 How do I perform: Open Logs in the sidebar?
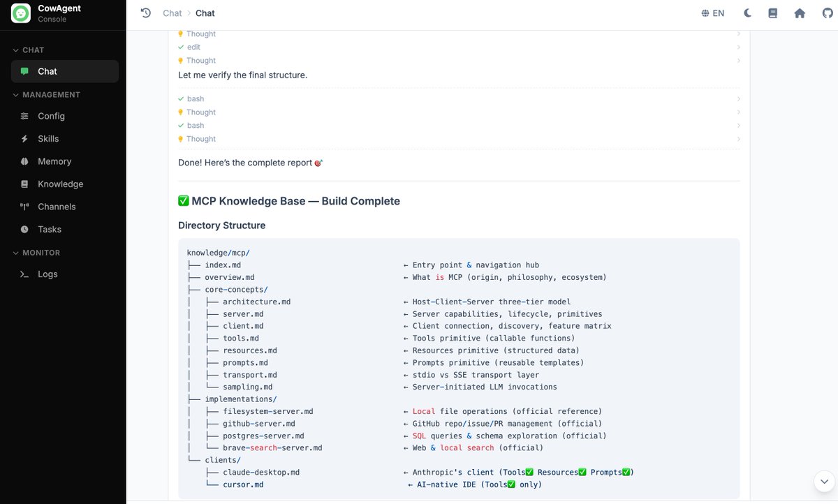point(65,274)
